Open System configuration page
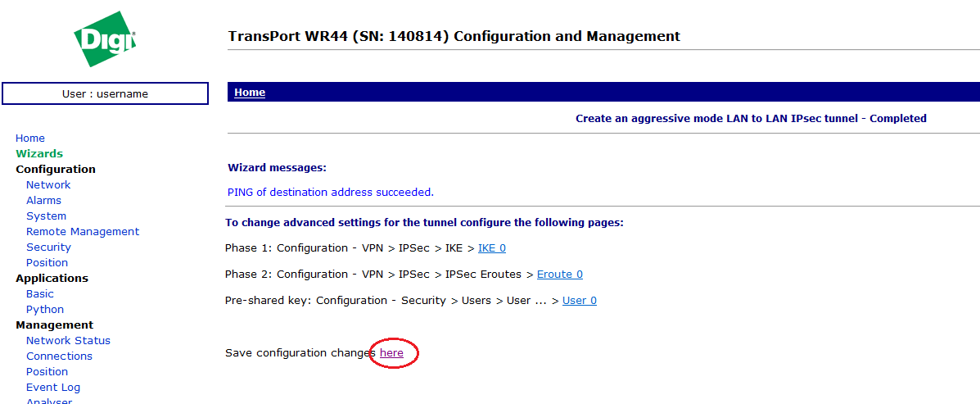980x404 pixels. tap(46, 216)
